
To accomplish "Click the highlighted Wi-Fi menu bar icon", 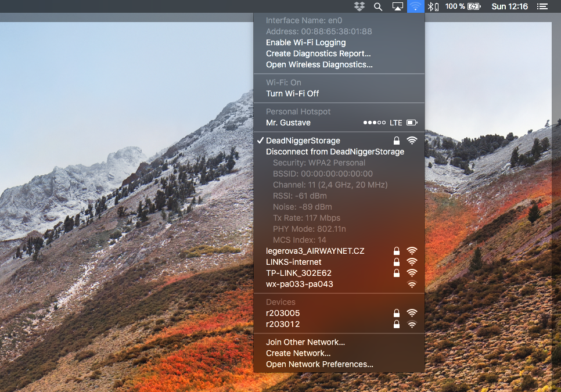I will pyautogui.click(x=415, y=6).
